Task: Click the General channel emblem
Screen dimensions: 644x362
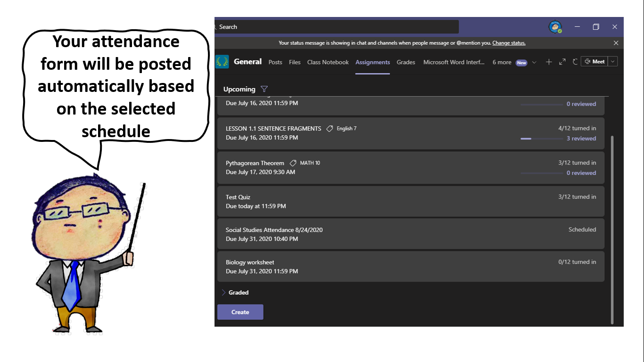Action: [222, 62]
